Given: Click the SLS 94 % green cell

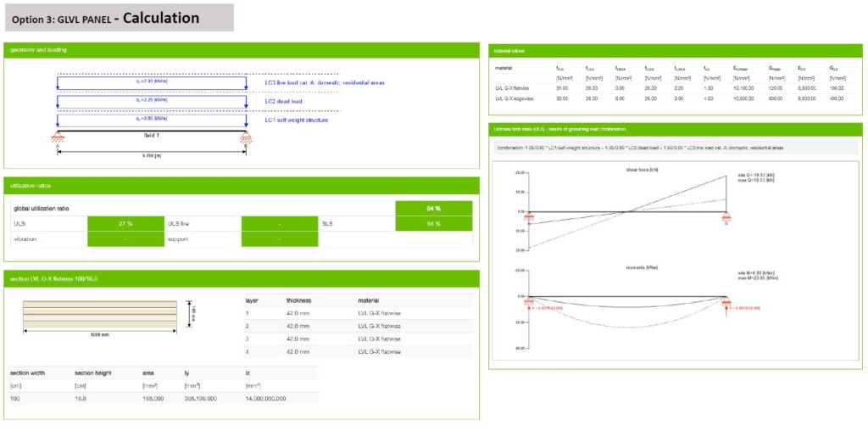Looking at the screenshot, I should 434,224.
